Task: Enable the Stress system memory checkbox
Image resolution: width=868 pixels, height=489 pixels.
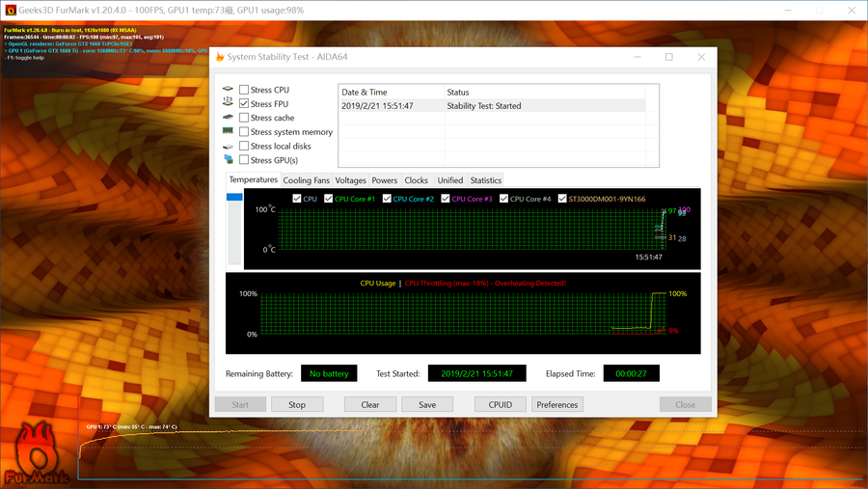Action: [x=244, y=132]
